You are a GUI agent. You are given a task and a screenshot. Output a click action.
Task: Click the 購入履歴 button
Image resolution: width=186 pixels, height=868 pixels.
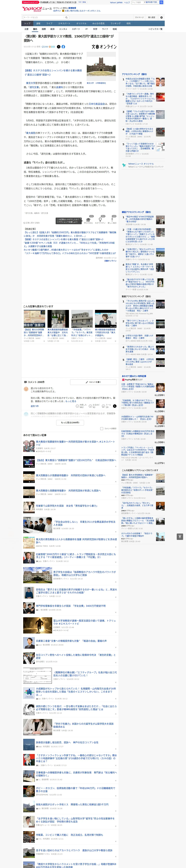point(152,18)
